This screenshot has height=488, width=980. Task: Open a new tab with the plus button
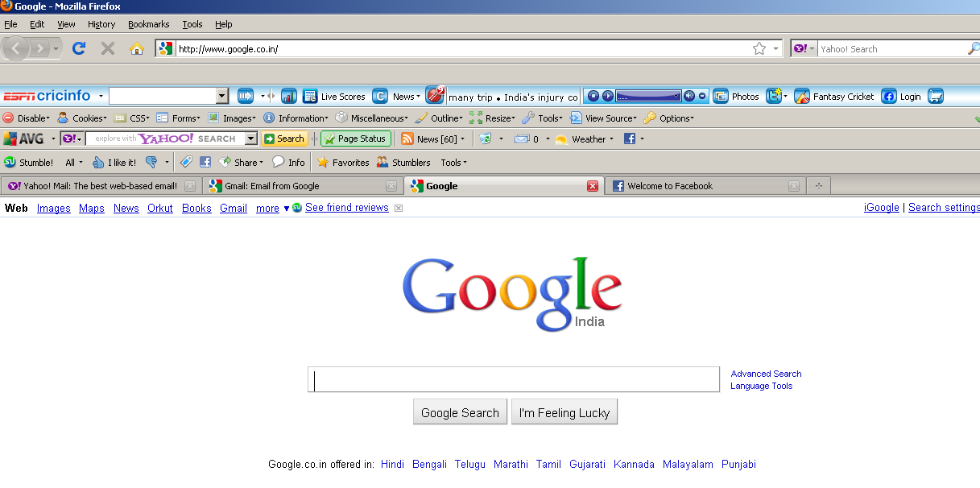tap(819, 186)
